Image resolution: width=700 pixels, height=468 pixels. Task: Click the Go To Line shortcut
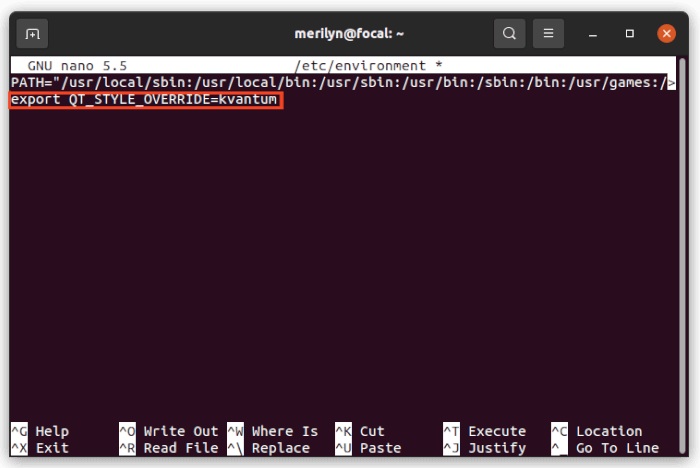[x=605, y=447]
